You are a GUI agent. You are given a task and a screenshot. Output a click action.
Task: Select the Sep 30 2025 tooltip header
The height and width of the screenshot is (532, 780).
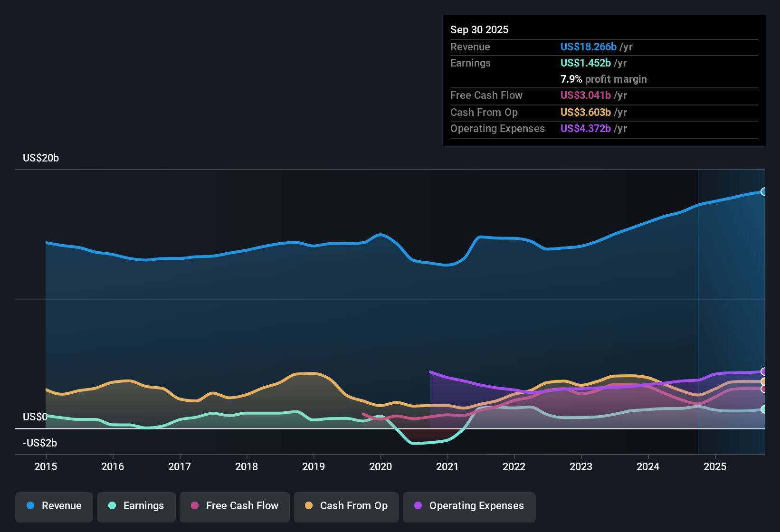[479, 29]
